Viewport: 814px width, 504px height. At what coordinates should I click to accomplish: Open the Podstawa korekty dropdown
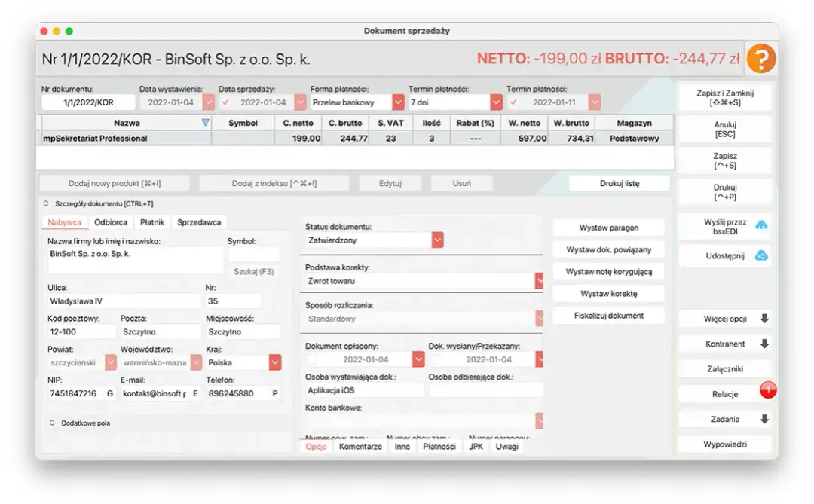click(x=540, y=280)
